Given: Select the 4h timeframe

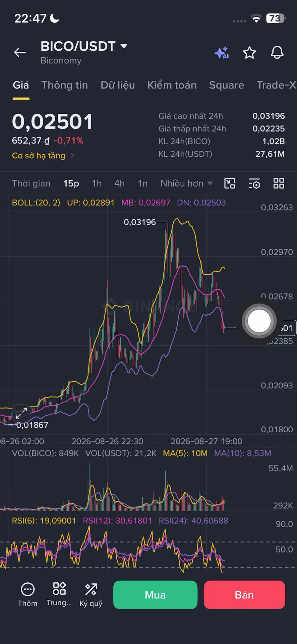Looking at the screenshot, I should pos(119,183).
